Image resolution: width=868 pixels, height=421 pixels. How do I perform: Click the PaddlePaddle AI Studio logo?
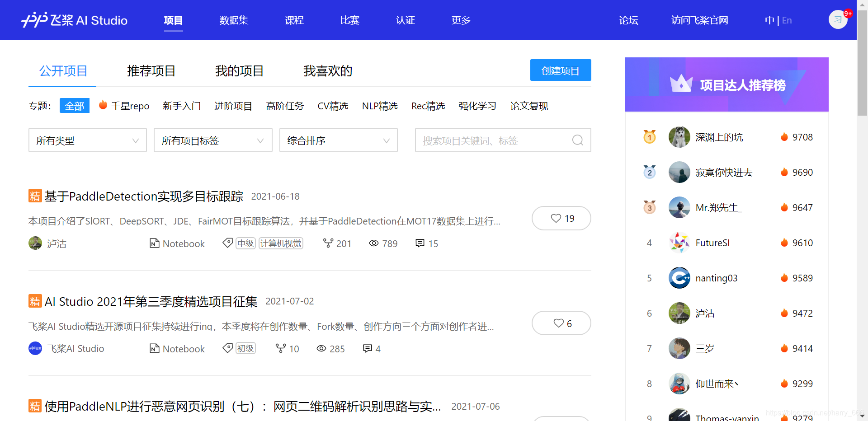pyautogui.click(x=74, y=20)
